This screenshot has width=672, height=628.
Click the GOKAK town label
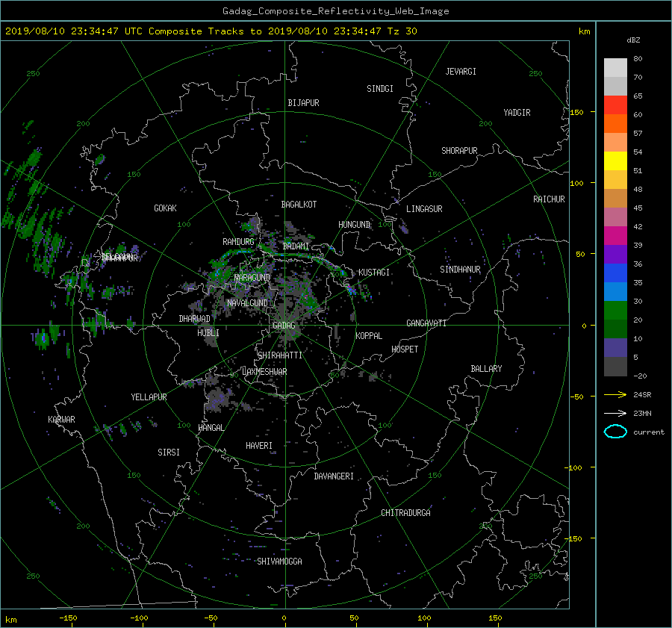click(165, 208)
